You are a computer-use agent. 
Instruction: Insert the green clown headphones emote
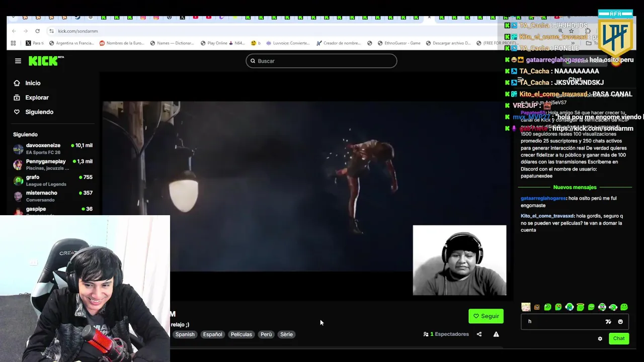coord(602,307)
